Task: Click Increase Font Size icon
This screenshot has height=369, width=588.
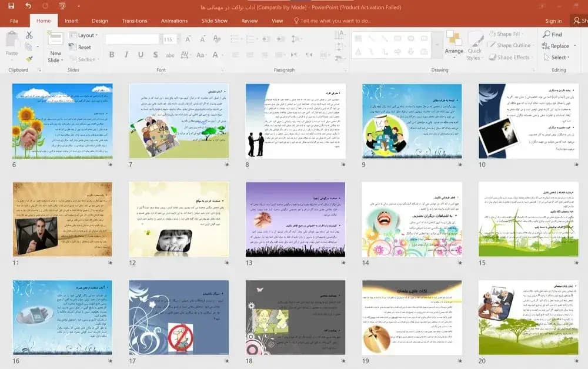Action: click(x=188, y=39)
